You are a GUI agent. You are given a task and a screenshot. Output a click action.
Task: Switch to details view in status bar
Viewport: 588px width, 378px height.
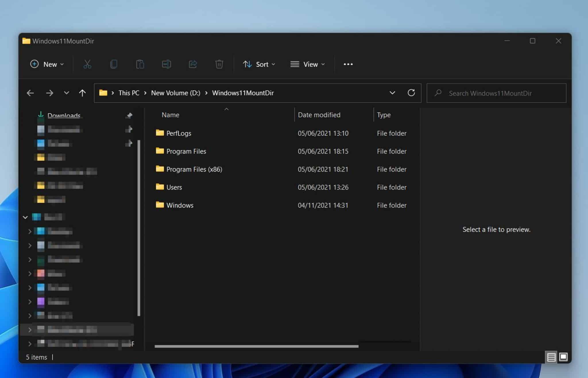tap(551, 357)
